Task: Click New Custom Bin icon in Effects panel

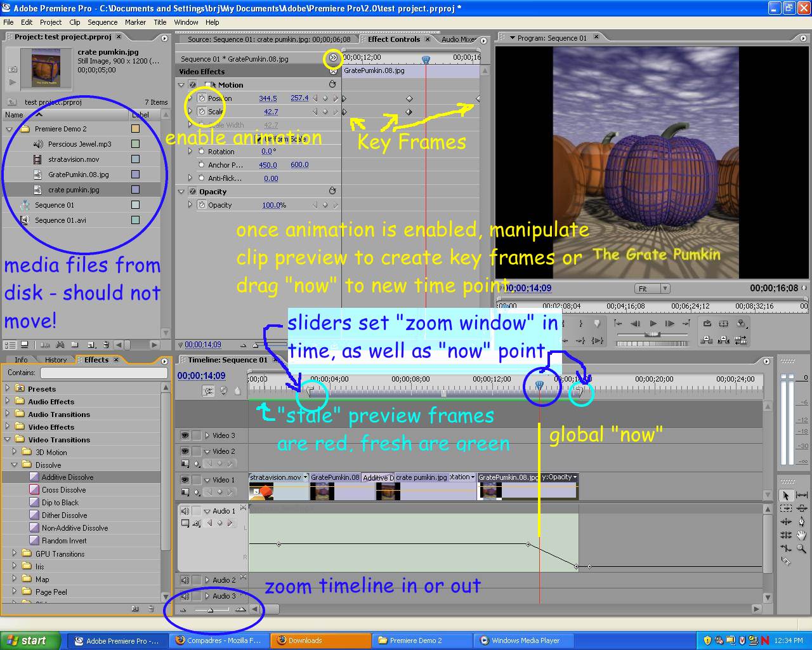Action: coord(135,608)
